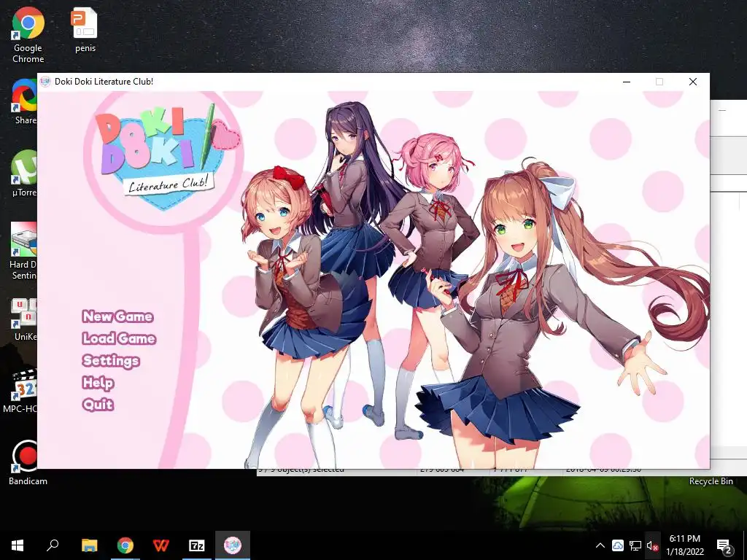Launch the µTorrent desktop shortcut
The image size is (747, 560).
(24, 174)
